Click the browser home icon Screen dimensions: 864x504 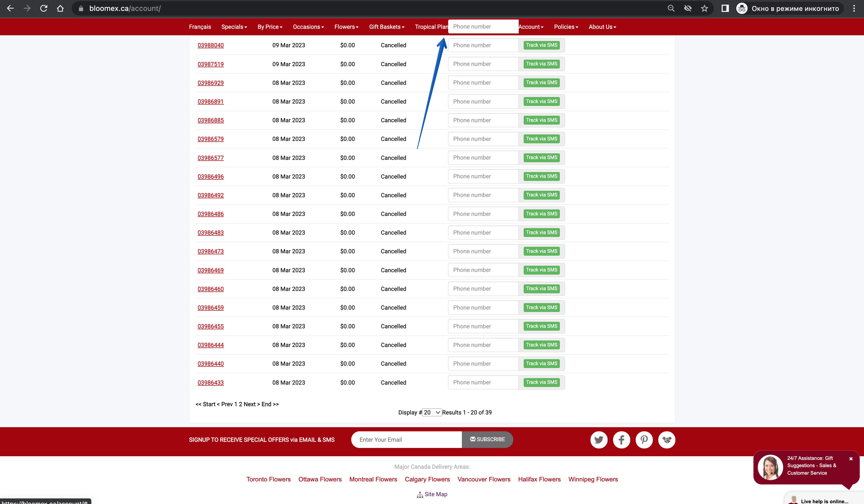pos(60,9)
